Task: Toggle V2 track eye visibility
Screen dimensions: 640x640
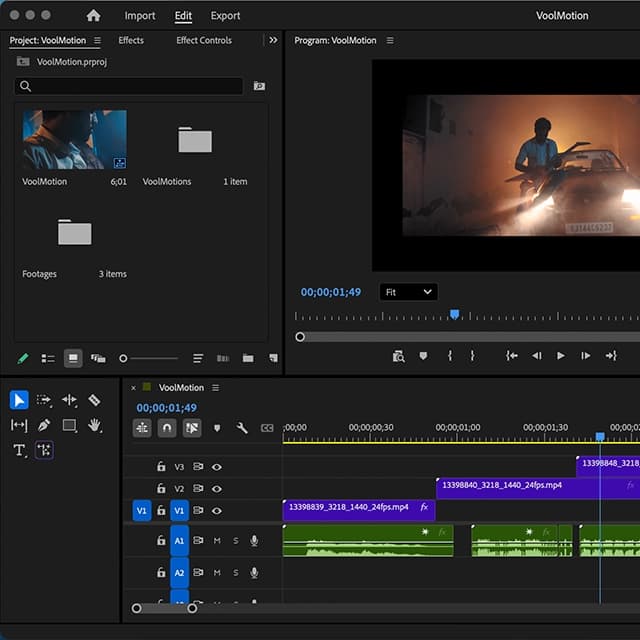Action: [217, 489]
